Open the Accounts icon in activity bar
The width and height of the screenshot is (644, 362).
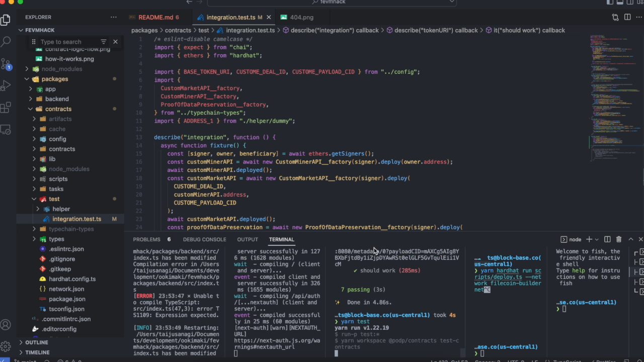tap(6, 325)
